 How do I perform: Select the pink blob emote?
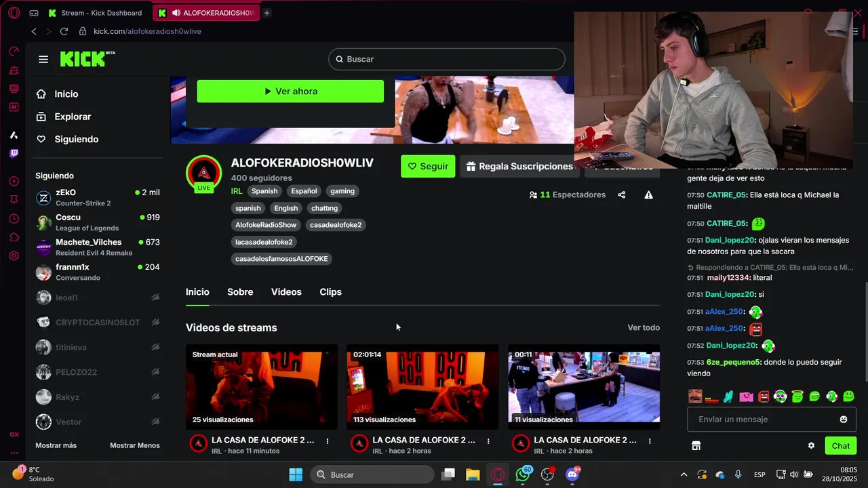tap(747, 396)
